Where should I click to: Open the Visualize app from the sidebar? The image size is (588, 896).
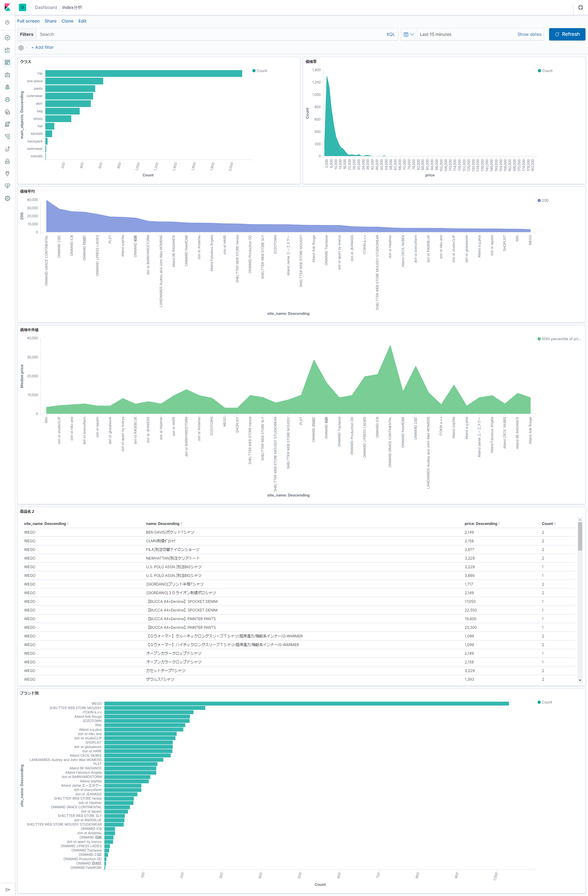7,50
